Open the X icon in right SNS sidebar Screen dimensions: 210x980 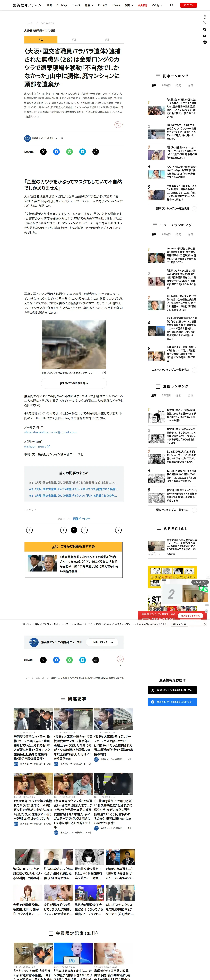[x=205, y=23]
